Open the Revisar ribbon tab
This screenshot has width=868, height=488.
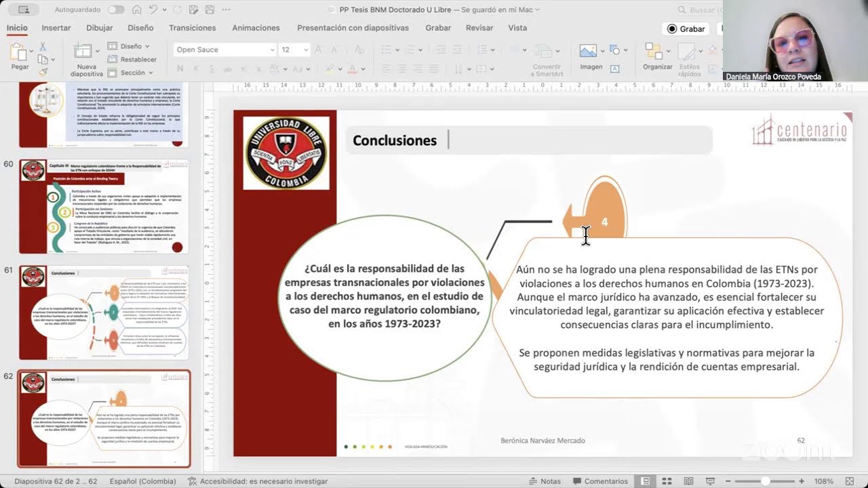479,28
